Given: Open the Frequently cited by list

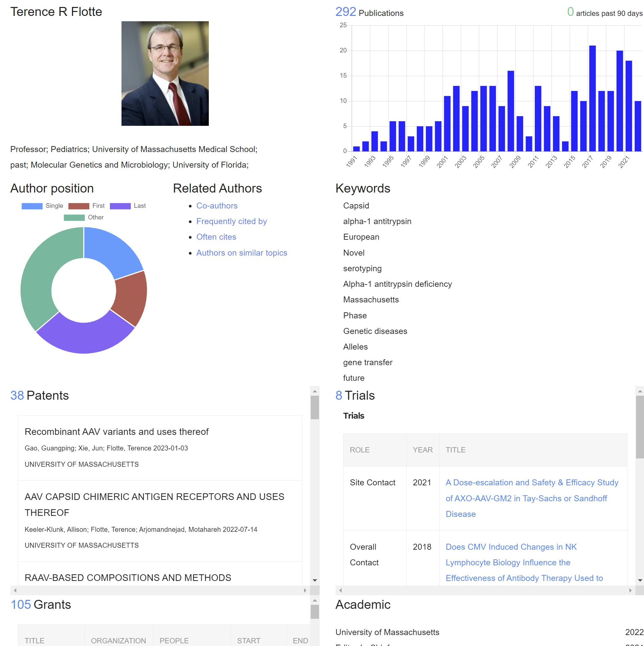Looking at the screenshot, I should click(x=231, y=221).
